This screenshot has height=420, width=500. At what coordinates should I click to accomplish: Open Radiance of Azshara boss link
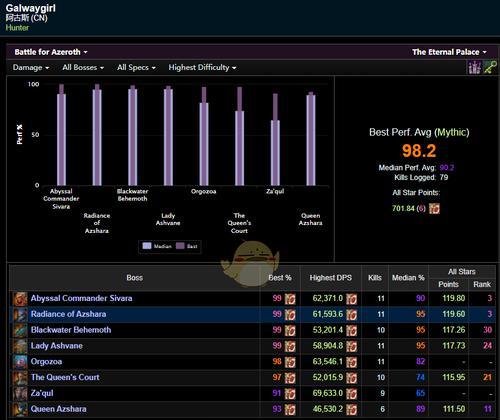pyautogui.click(x=68, y=314)
